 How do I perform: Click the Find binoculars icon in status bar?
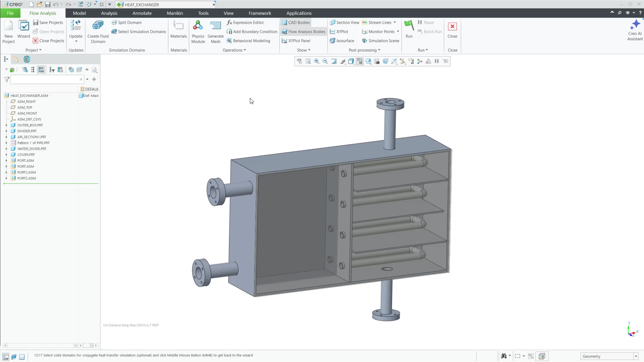click(504, 356)
